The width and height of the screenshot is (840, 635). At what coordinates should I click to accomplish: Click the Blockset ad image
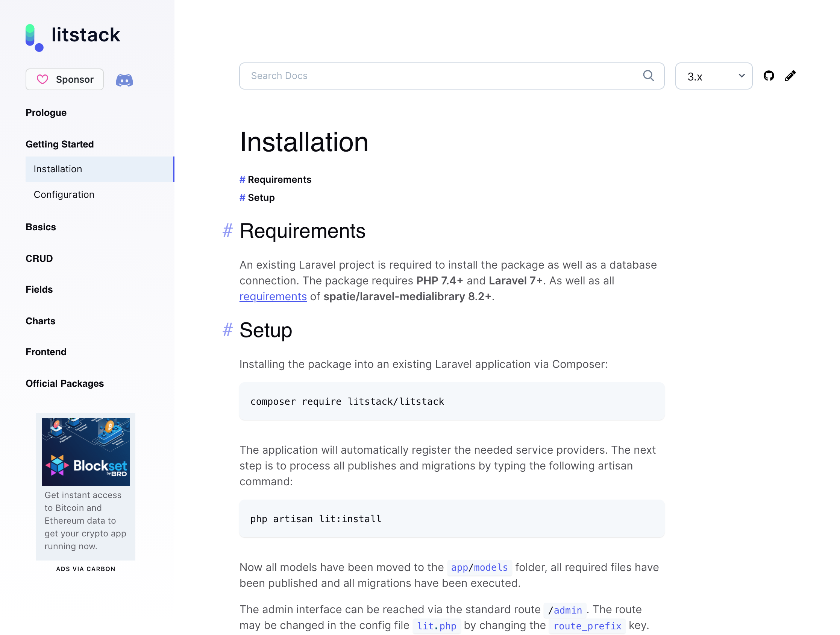pos(86,452)
